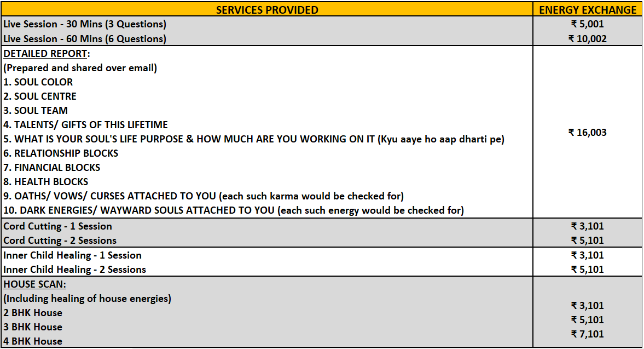Select the Live Session - 60 Mins text
This screenshot has width=644, height=349.
[85, 39]
